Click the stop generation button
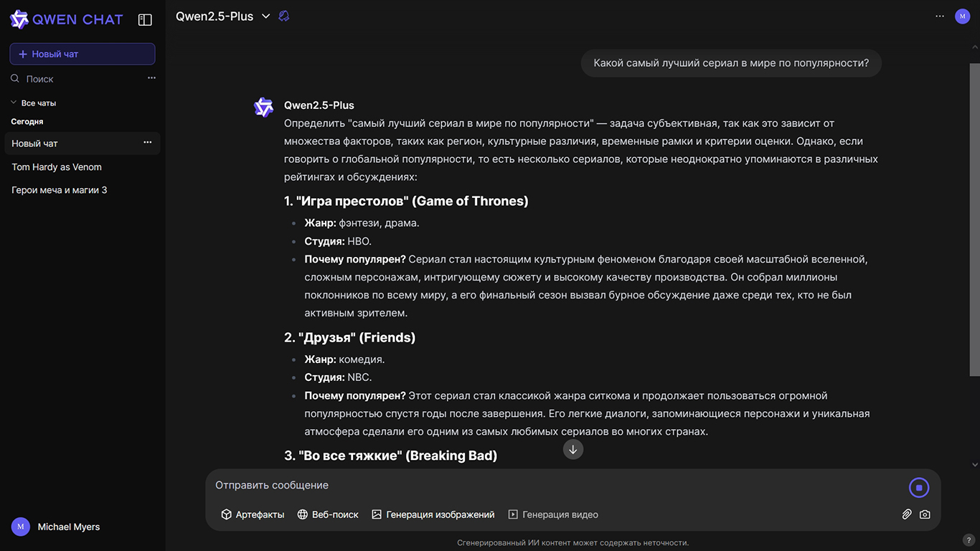This screenshot has height=551, width=980. pos(919,488)
